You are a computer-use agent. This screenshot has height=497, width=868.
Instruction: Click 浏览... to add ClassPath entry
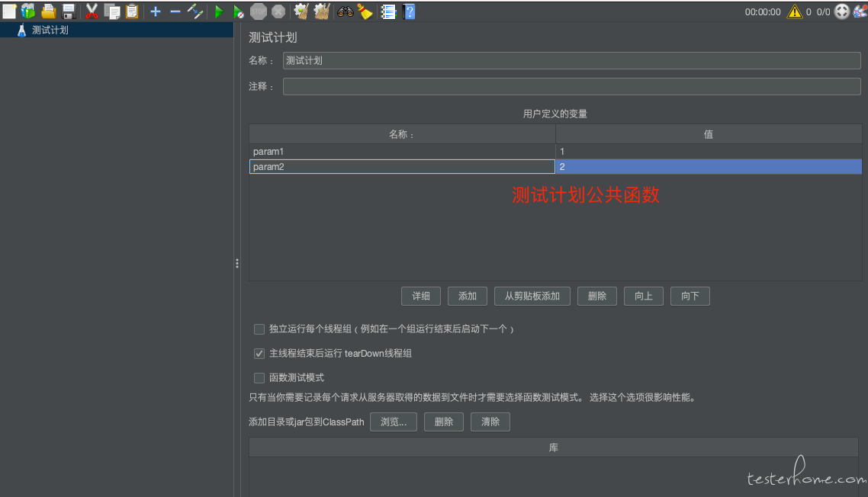(x=393, y=422)
